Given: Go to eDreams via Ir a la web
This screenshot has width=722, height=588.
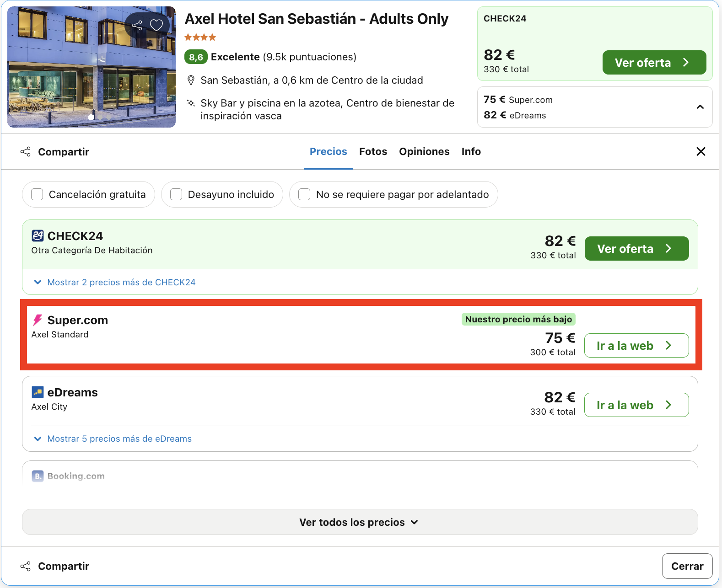Looking at the screenshot, I should coord(636,405).
